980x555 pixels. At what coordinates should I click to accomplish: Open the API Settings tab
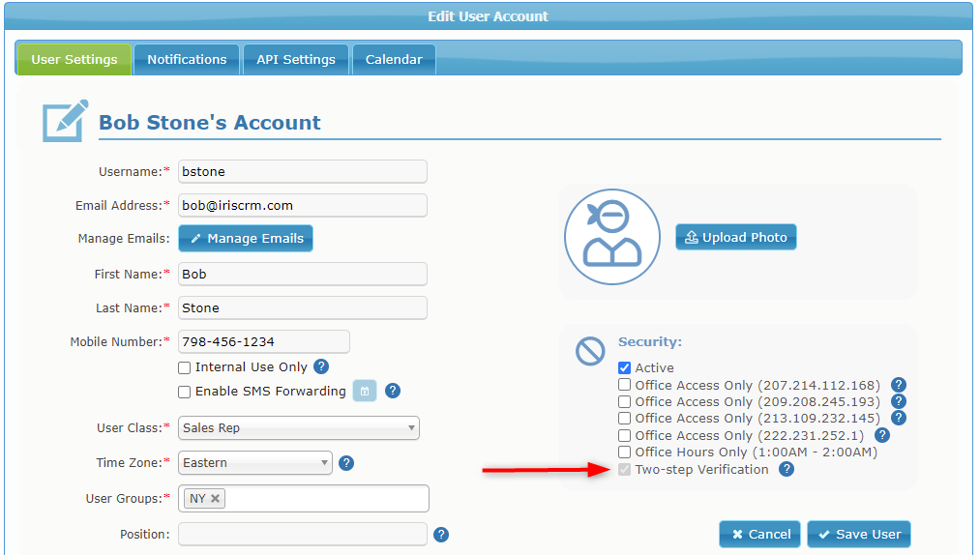tap(296, 59)
